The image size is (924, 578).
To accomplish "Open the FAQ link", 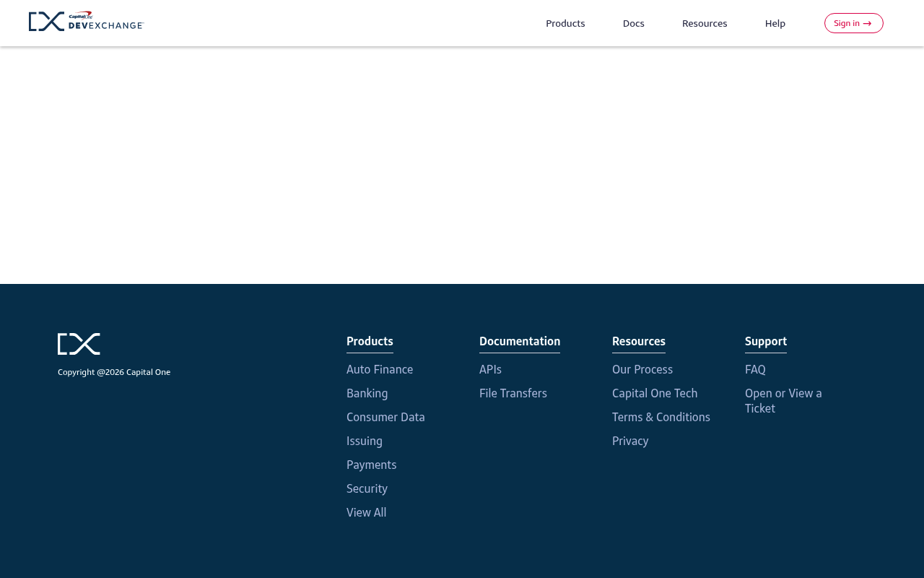I will 755,369.
